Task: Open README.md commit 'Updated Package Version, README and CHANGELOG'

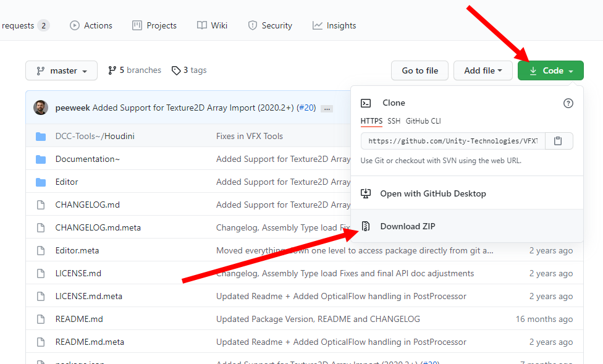Action: pyautogui.click(x=318, y=319)
